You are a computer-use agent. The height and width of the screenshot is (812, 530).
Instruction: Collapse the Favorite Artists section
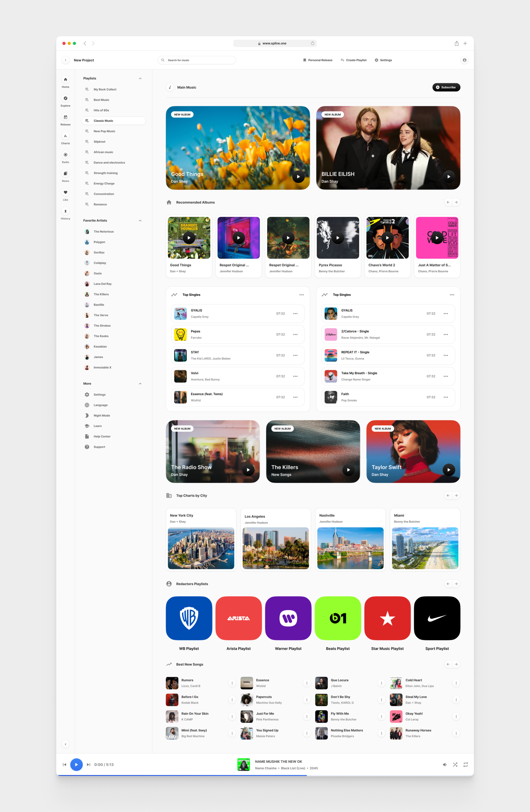click(x=140, y=220)
